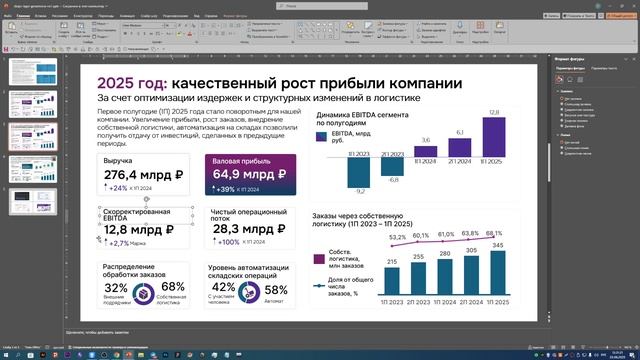Viewport: 640px width, 360px height.
Task: Switch to the Рецензирование ribbon tab
Action: [x=175, y=16]
